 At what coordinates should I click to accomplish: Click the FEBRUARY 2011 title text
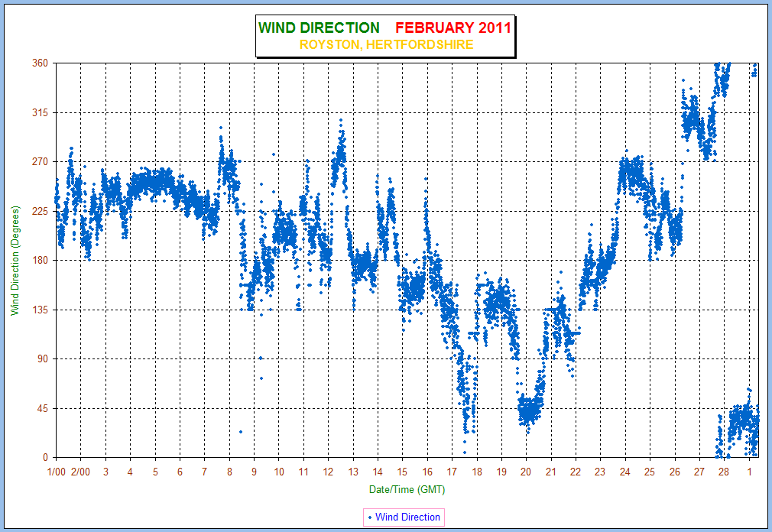click(x=453, y=28)
